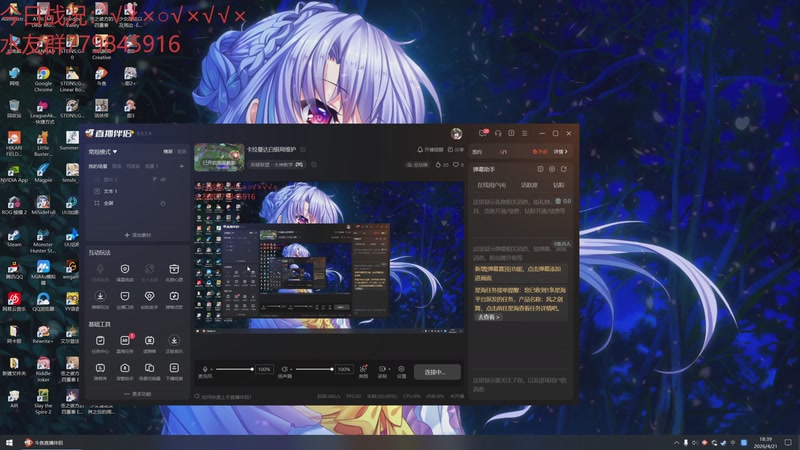This screenshot has height=450, width=800.
Task: Switch layout to 横屏 landscape
Action: click(168, 152)
